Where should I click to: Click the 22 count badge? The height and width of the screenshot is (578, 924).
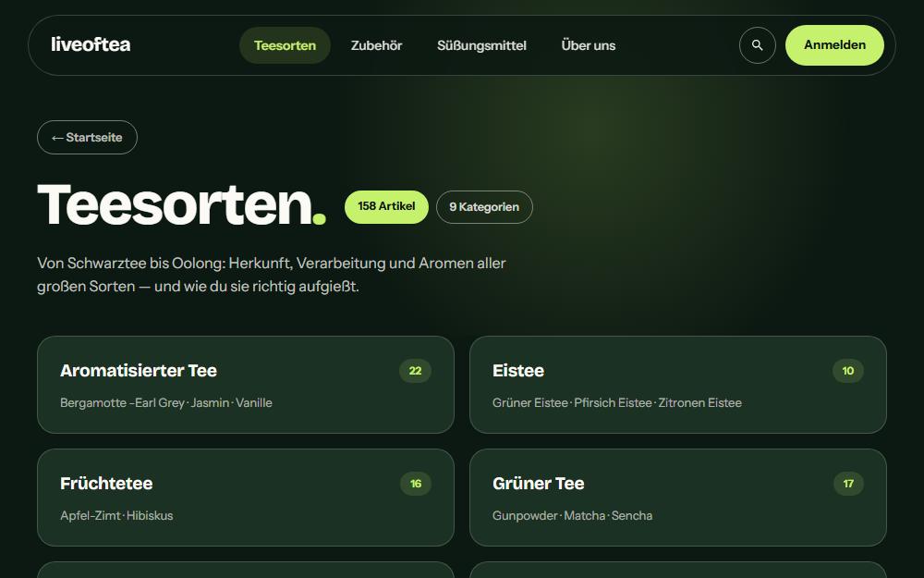tap(416, 371)
